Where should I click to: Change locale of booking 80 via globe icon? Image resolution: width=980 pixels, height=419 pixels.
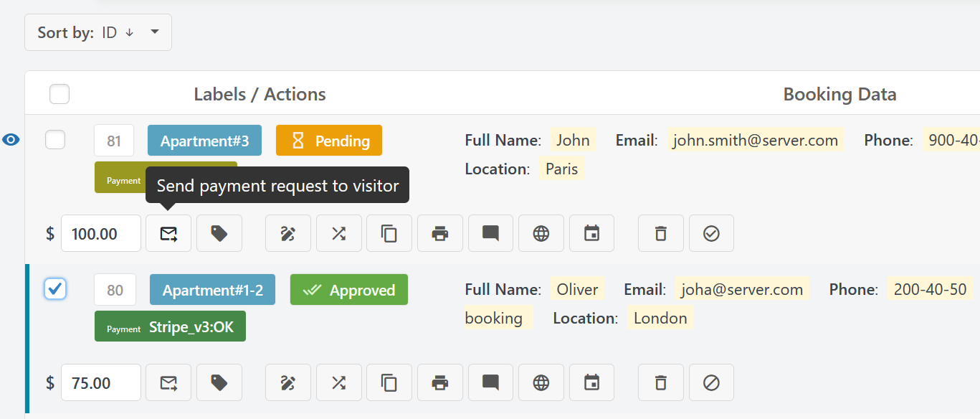point(541,382)
